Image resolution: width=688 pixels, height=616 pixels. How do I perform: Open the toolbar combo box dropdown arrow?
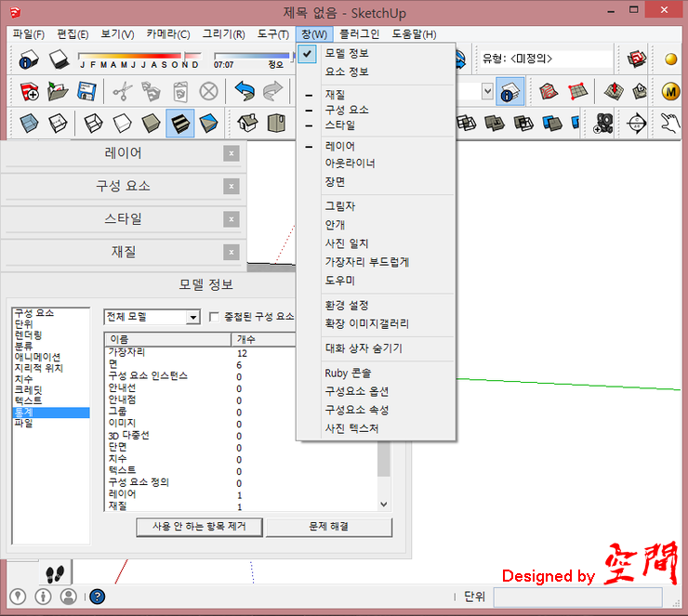point(487,92)
